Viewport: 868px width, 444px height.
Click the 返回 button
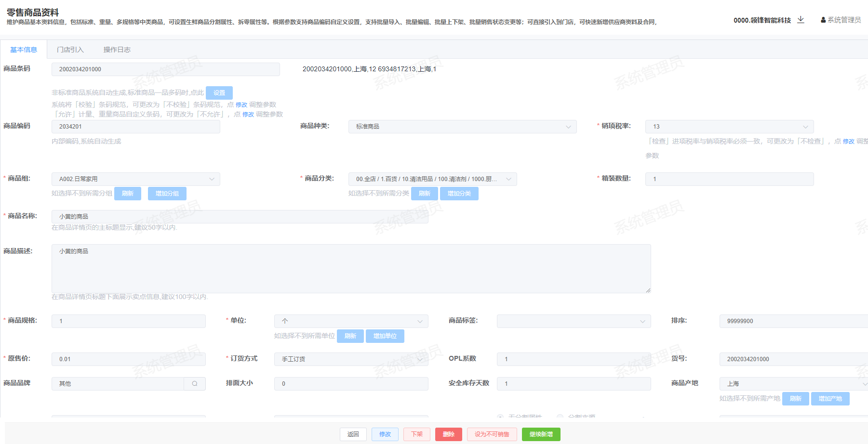[353, 434]
